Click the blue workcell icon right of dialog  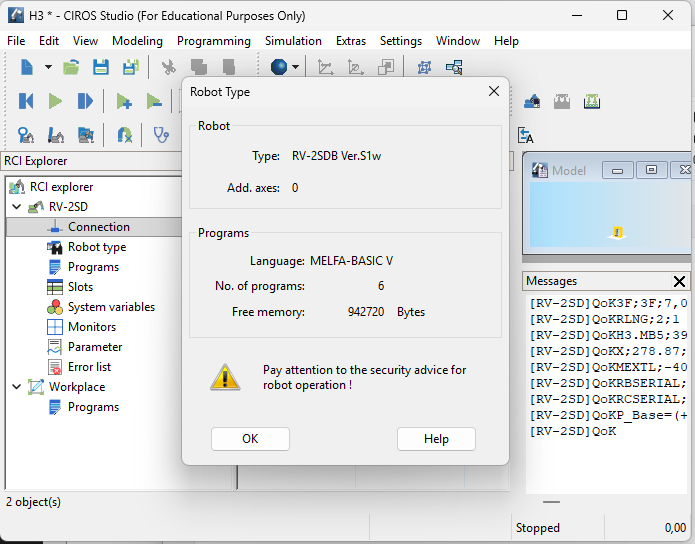tap(532, 102)
